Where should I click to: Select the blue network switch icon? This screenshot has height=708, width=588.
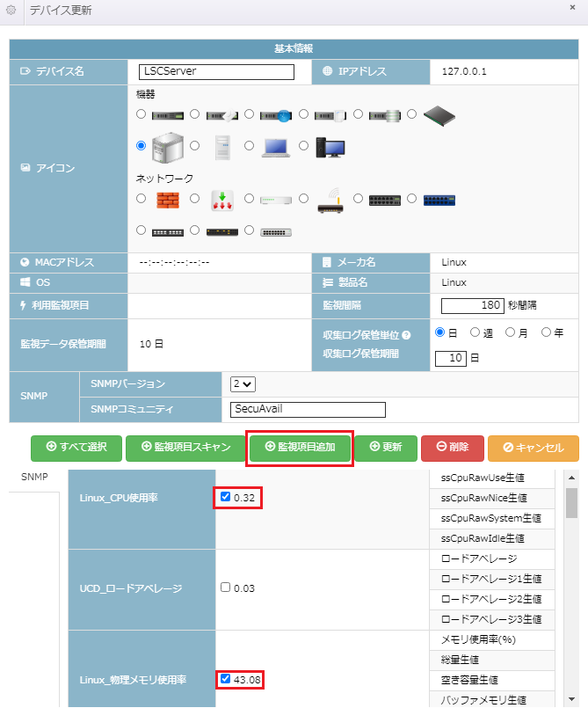pos(439,200)
